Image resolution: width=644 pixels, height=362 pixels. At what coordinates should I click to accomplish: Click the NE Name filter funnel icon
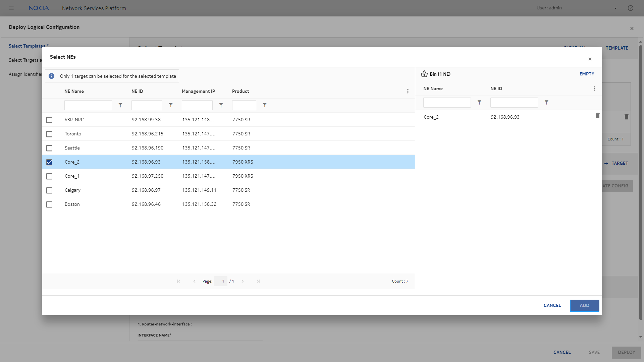[x=120, y=105]
